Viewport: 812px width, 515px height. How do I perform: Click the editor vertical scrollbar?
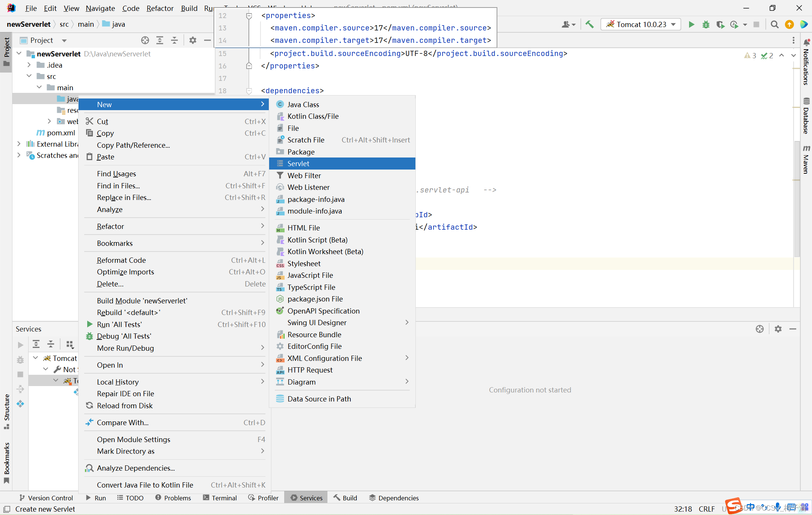(x=797, y=199)
